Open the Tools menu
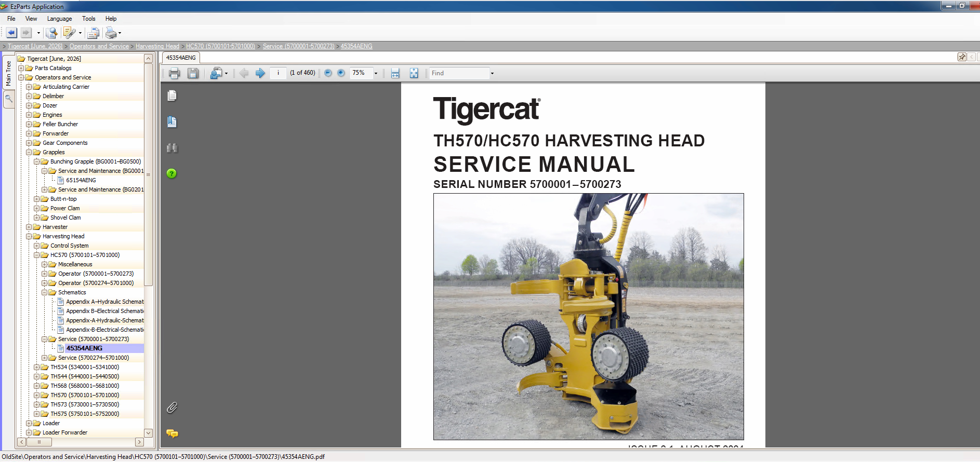The width and height of the screenshot is (980, 462). click(89, 19)
